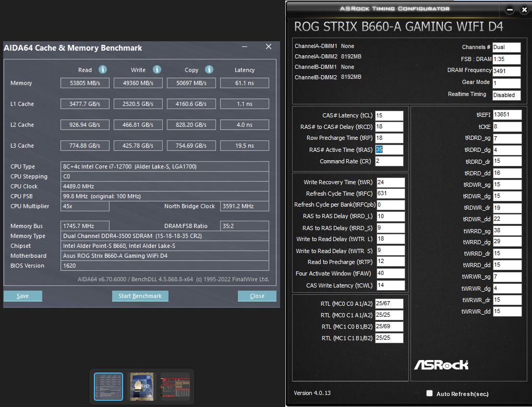
Task: Click the CPU Type field in AIDA64
Action: click(164, 166)
